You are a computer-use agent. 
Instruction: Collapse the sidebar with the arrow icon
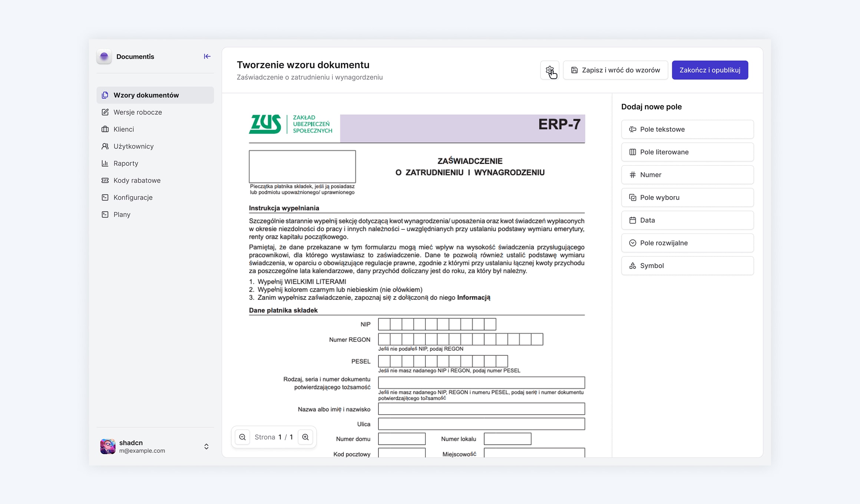[x=207, y=56]
